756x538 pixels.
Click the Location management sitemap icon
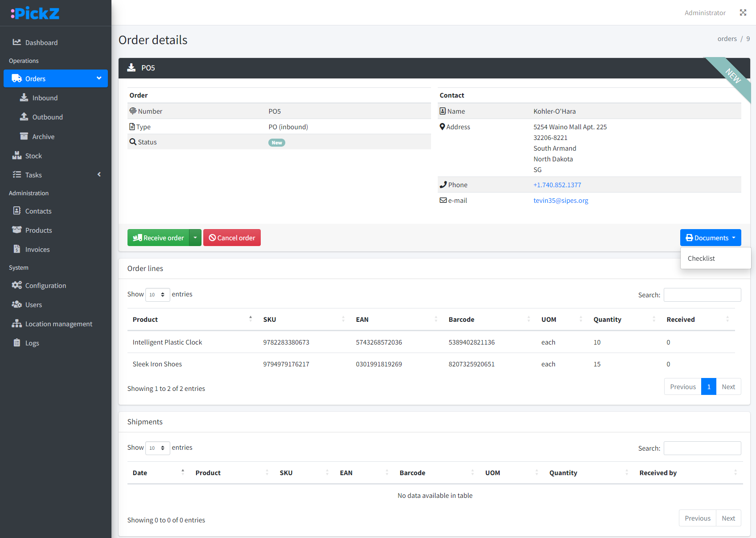tap(17, 324)
